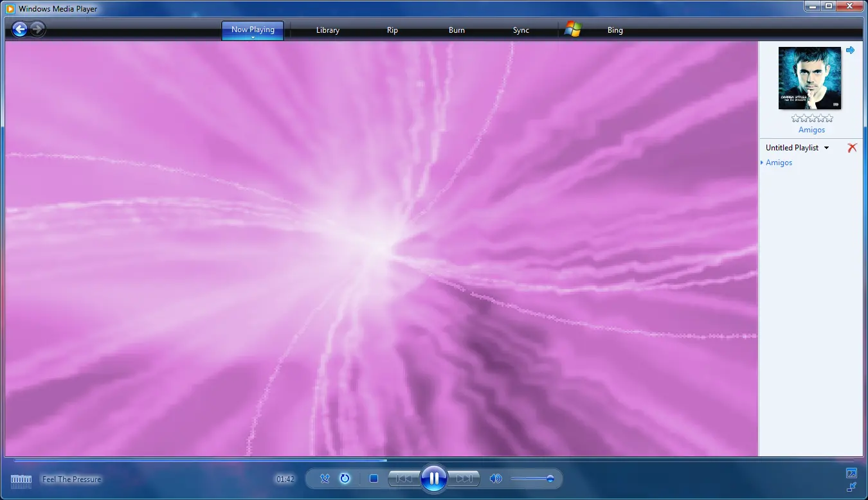Open the Now Playing tab
The height and width of the screenshot is (500, 868).
pos(253,30)
